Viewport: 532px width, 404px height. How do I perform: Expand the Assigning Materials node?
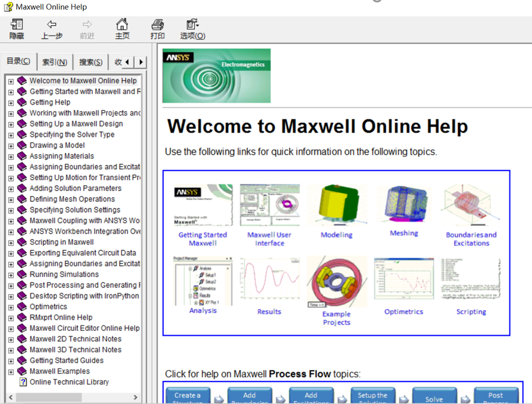11,157
